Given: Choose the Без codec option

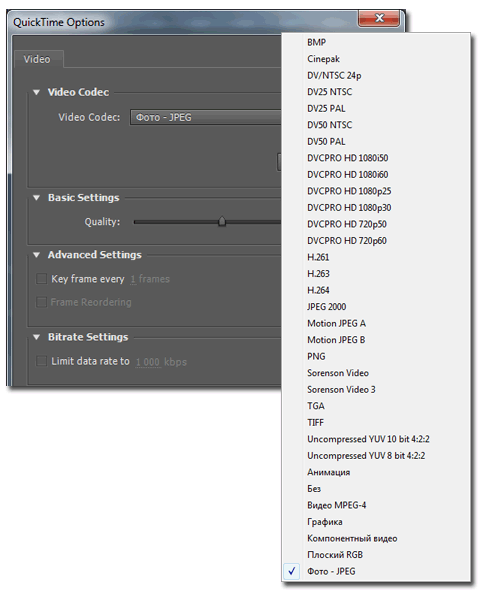Looking at the screenshot, I should click(376, 488).
